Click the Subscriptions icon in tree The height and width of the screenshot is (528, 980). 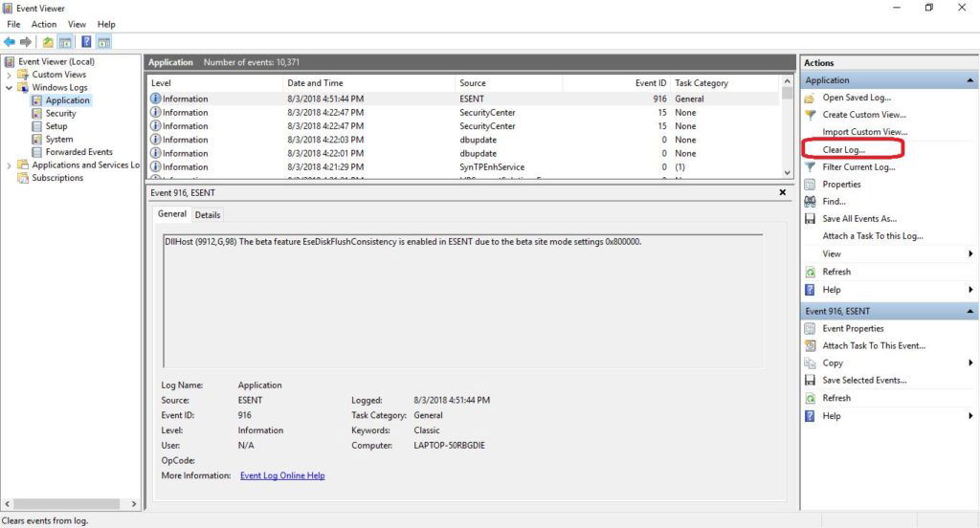click(23, 178)
